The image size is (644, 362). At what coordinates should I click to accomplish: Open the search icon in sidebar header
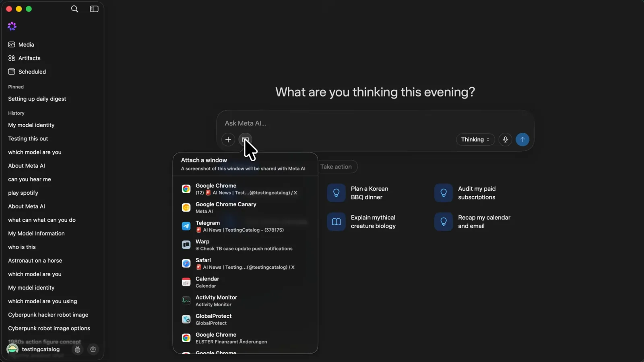click(74, 9)
